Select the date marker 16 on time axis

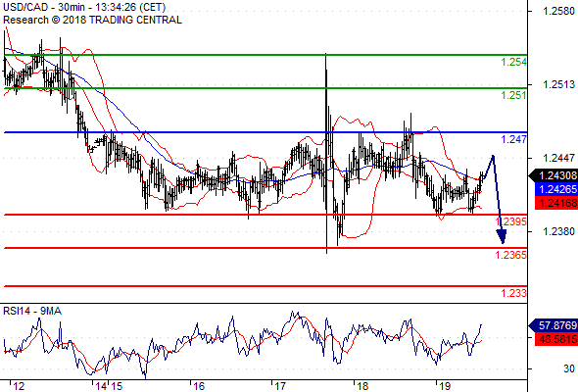199,386
